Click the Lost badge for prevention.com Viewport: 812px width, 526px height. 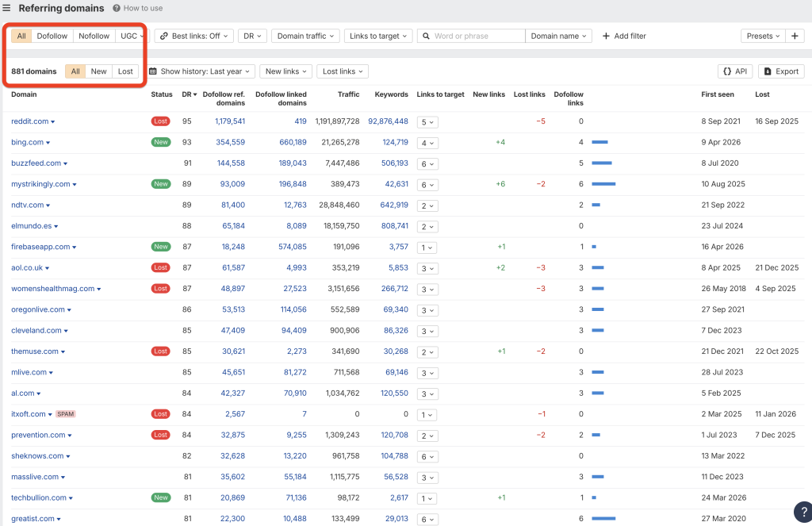point(160,435)
